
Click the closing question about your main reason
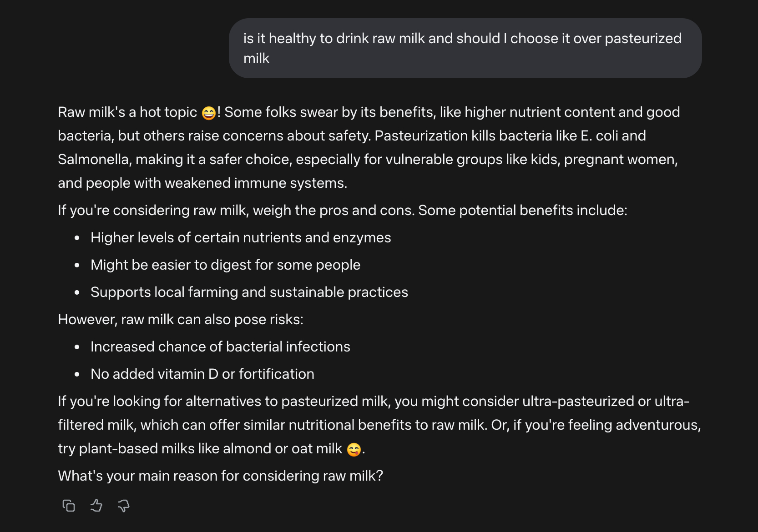tap(220, 476)
